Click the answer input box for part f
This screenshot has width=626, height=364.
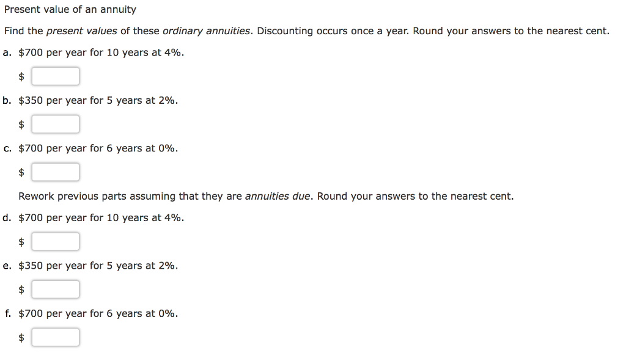coord(55,337)
